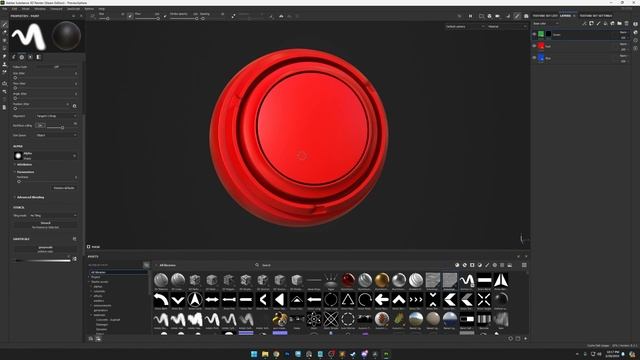Image resolution: width=640 pixels, height=360 pixels.
Task: Open the Help menu
Action: click(102, 9)
